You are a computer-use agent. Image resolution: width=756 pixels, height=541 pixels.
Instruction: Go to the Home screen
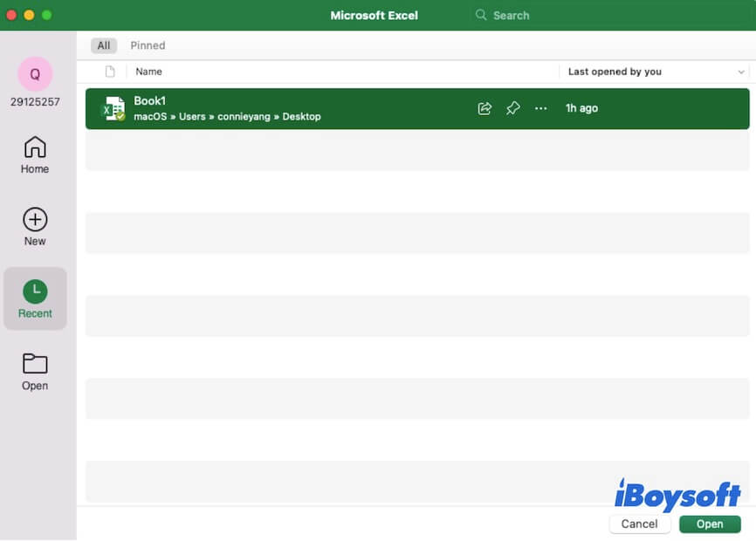34,154
